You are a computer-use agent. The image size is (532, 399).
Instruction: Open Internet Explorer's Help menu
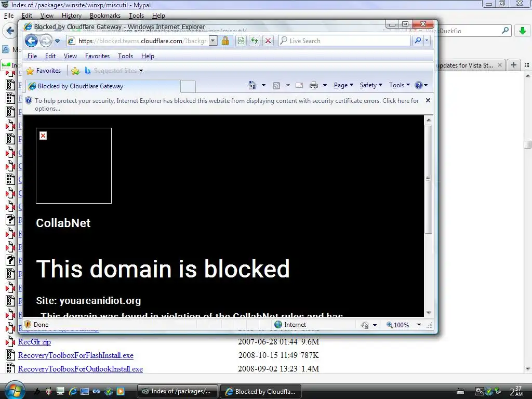(x=148, y=56)
